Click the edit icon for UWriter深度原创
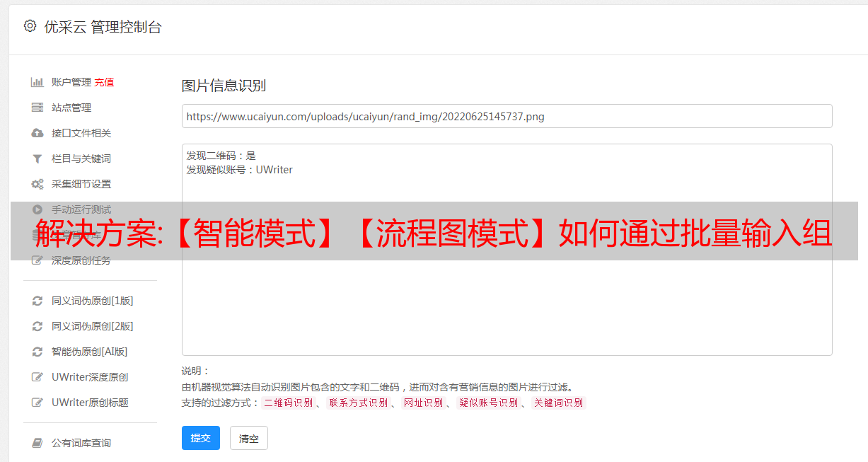 tap(37, 377)
